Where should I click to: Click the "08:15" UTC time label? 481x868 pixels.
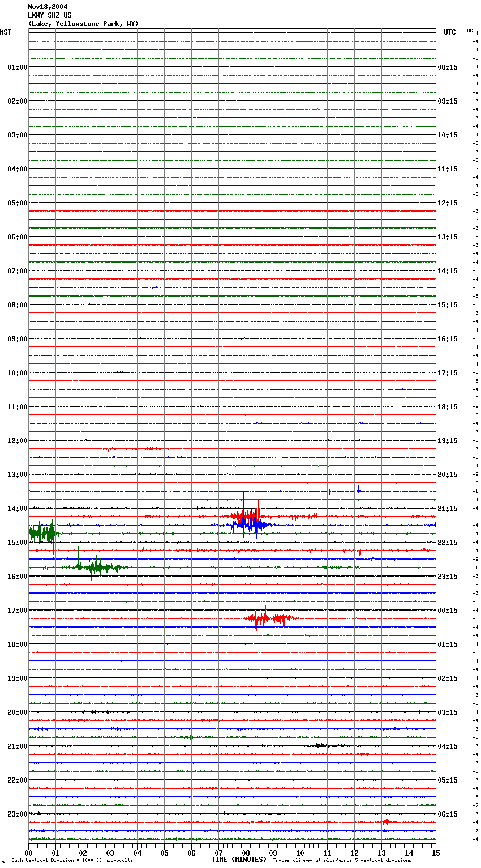coord(448,67)
